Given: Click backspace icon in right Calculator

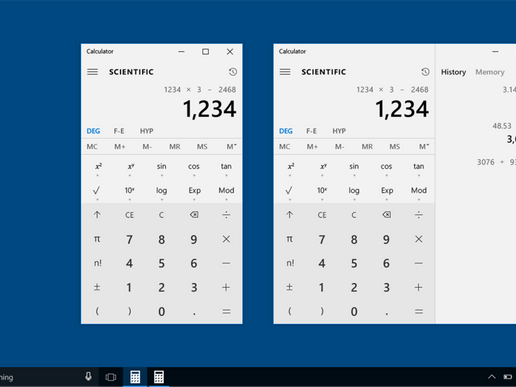Looking at the screenshot, I should pos(386,215).
